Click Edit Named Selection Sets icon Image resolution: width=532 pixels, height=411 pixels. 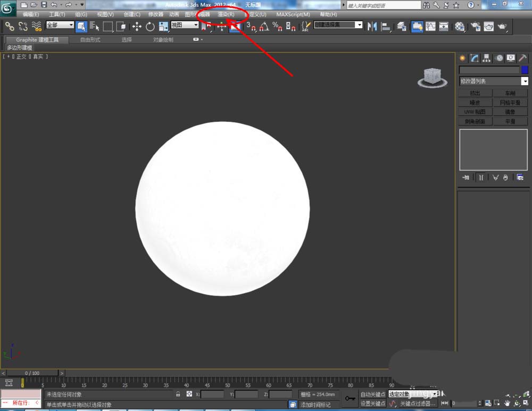[x=306, y=26]
